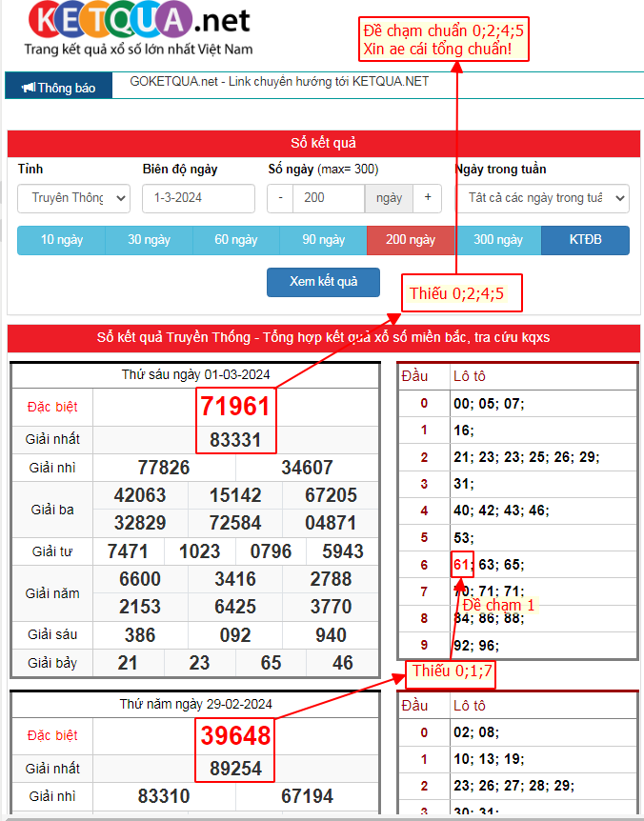
Task: Choose the 60 ngày range
Action: 235,240
